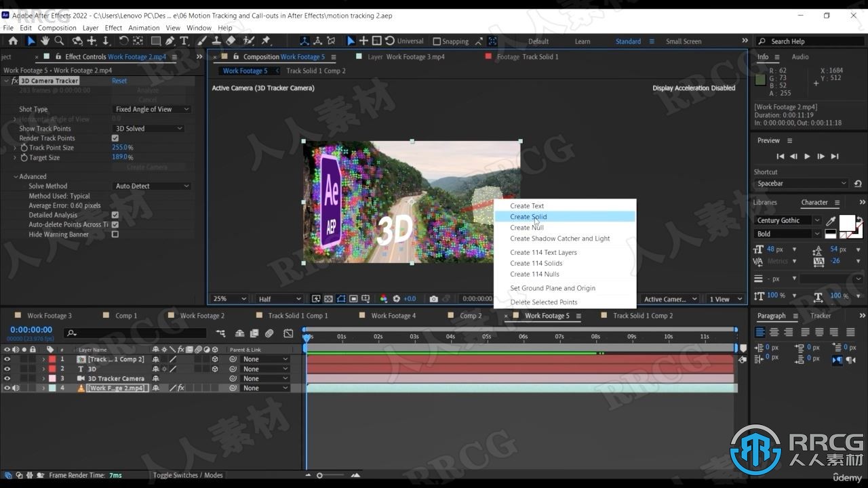Go to last frame in Preview panel
868x488 pixels.
coord(835,157)
